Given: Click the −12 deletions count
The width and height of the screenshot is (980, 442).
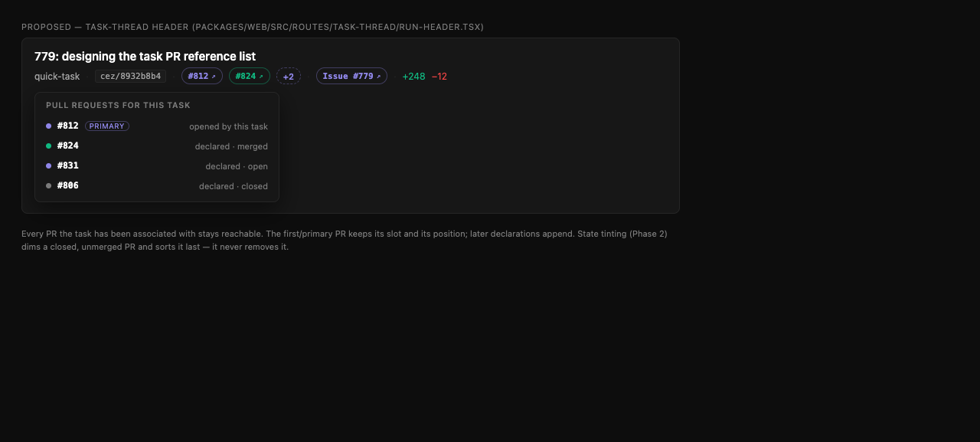Looking at the screenshot, I should click(x=439, y=77).
